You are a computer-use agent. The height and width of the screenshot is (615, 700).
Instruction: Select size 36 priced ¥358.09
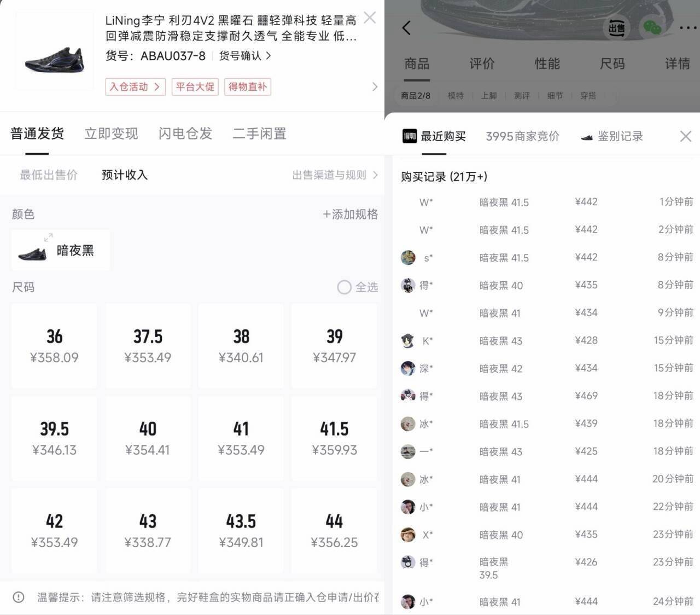pos(54,346)
